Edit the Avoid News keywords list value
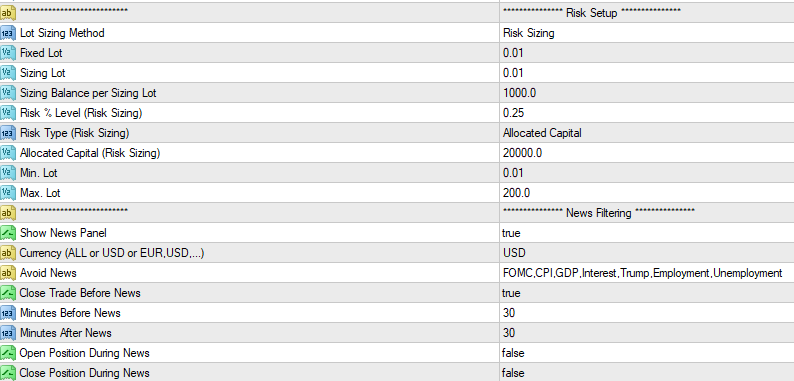 (647, 273)
